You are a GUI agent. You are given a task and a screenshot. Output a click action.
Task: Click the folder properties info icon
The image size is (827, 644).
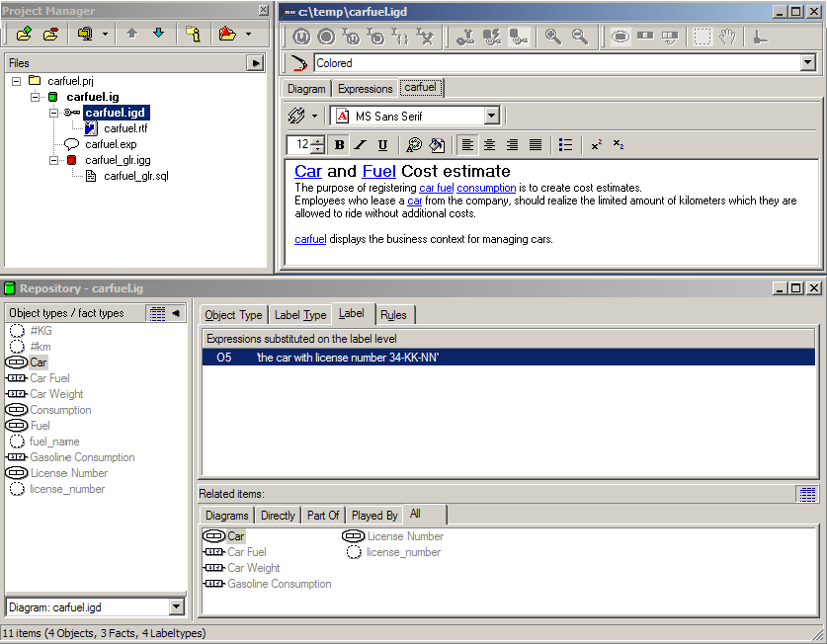(x=193, y=34)
